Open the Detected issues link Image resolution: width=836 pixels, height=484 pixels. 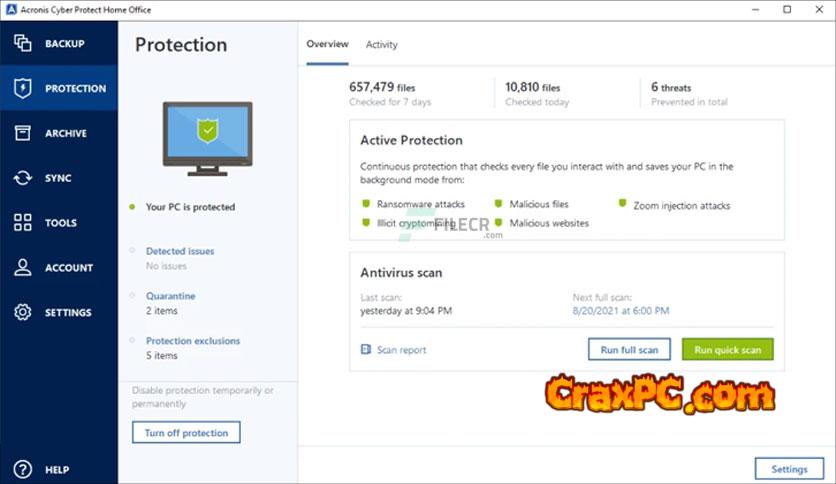(x=180, y=251)
